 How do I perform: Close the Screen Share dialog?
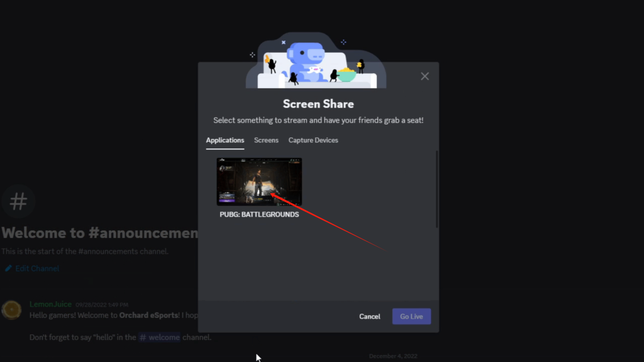(x=425, y=76)
